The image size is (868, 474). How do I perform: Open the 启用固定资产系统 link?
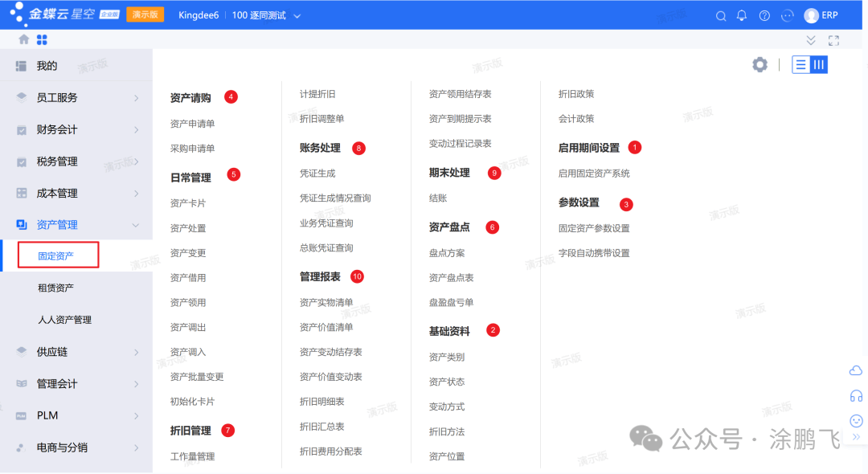(x=594, y=174)
